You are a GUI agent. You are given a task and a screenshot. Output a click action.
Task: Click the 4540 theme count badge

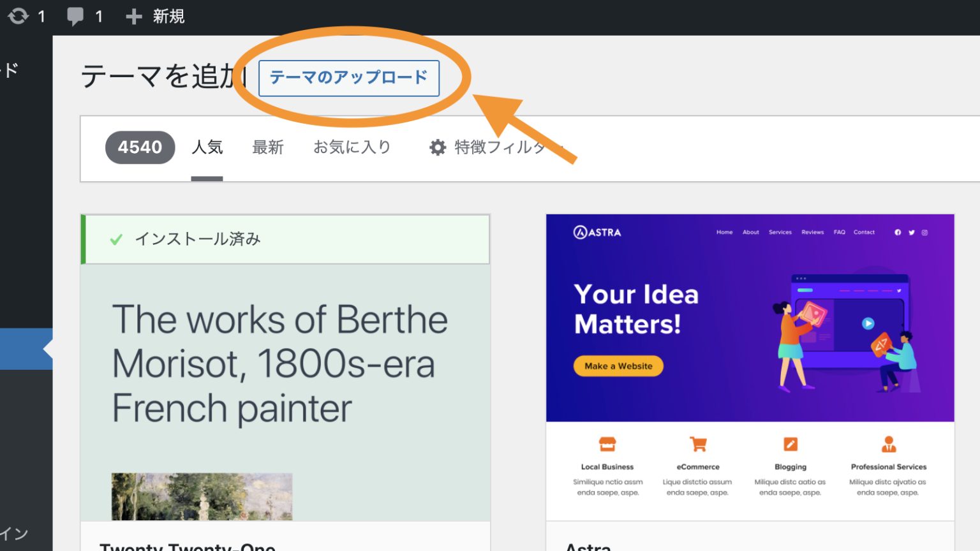[140, 147]
